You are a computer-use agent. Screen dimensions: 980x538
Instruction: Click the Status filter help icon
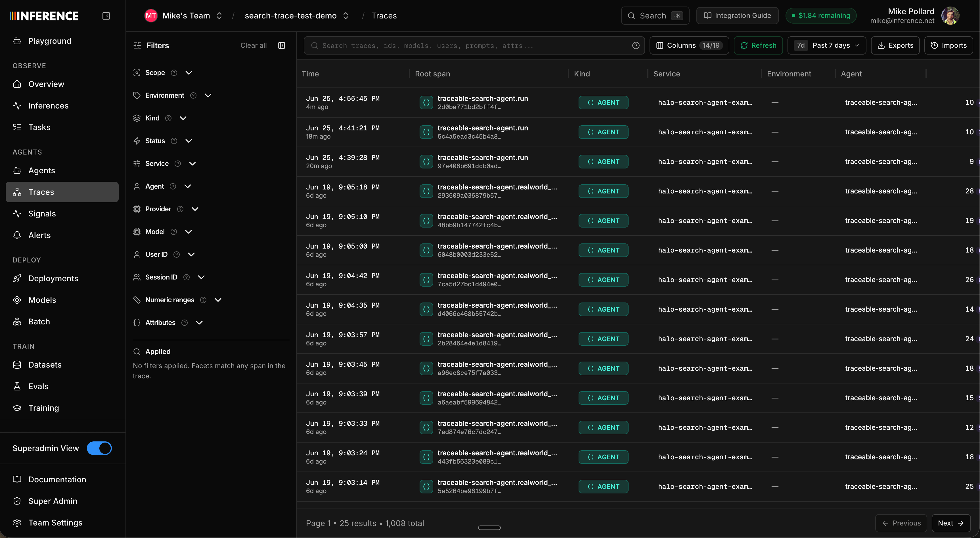[x=174, y=141]
